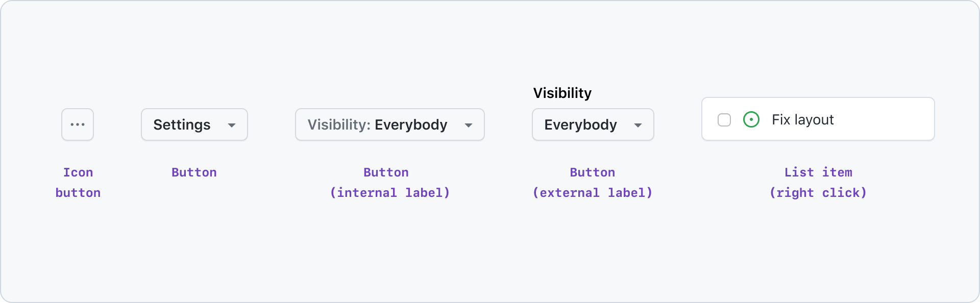The image size is (980, 303).
Task: Click the caret arrow next to Settings
Action: pyautogui.click(x=232, y=125)
